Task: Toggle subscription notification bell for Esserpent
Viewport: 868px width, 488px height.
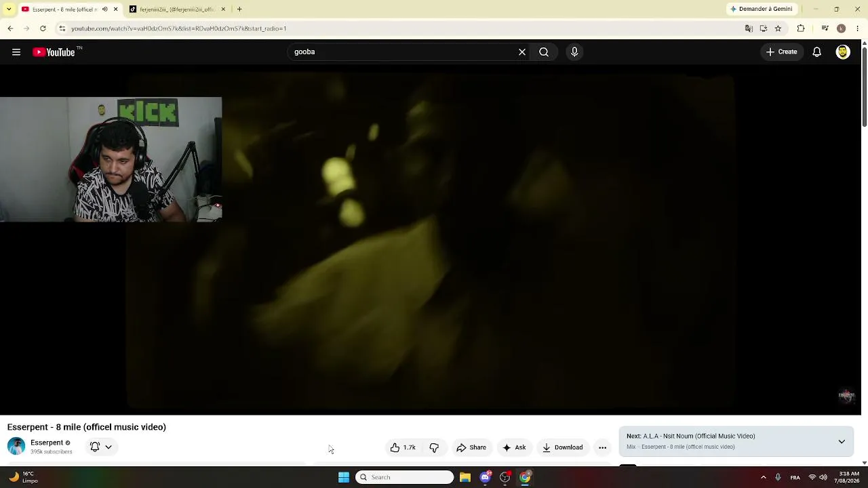Action: 101,447
